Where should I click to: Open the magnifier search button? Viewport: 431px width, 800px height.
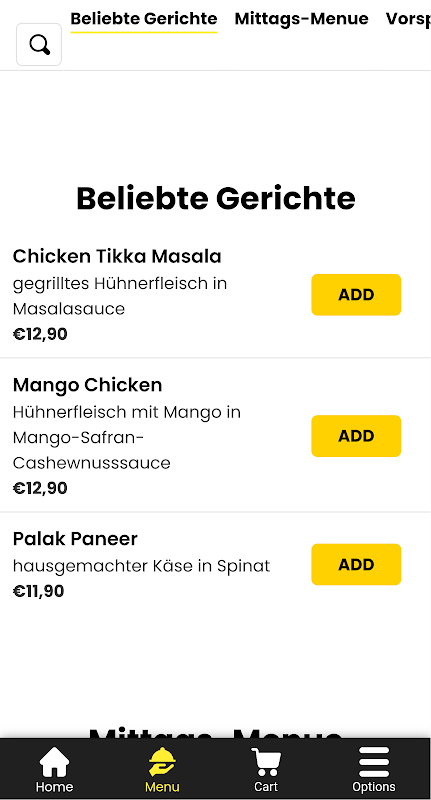39,44
